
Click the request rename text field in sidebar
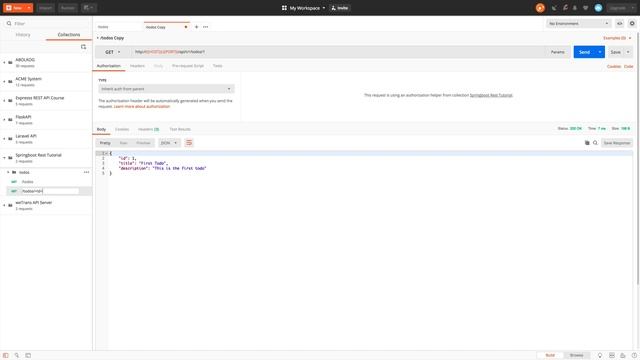click(x=50, y=191)
